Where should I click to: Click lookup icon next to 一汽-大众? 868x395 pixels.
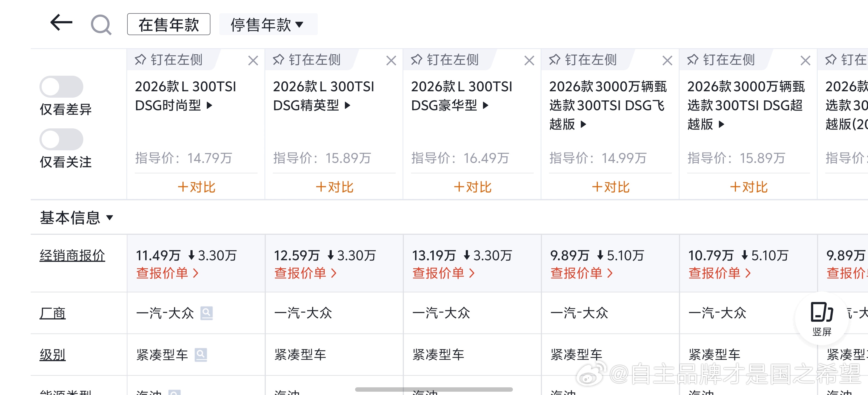click(x=206, y=313)
